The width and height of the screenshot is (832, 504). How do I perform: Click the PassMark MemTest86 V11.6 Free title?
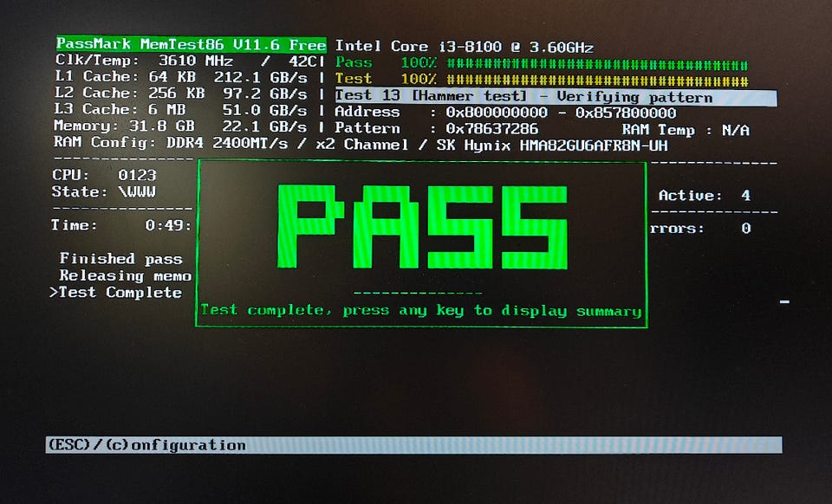192,44
